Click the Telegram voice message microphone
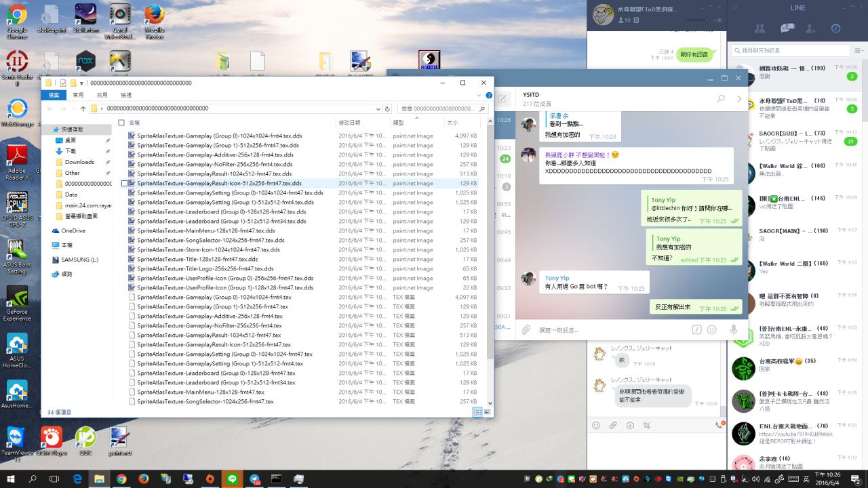 click(x=733, y=330)
